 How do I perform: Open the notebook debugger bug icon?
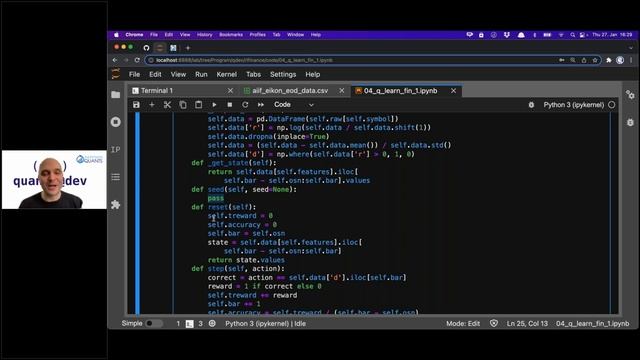coord(531,105)
